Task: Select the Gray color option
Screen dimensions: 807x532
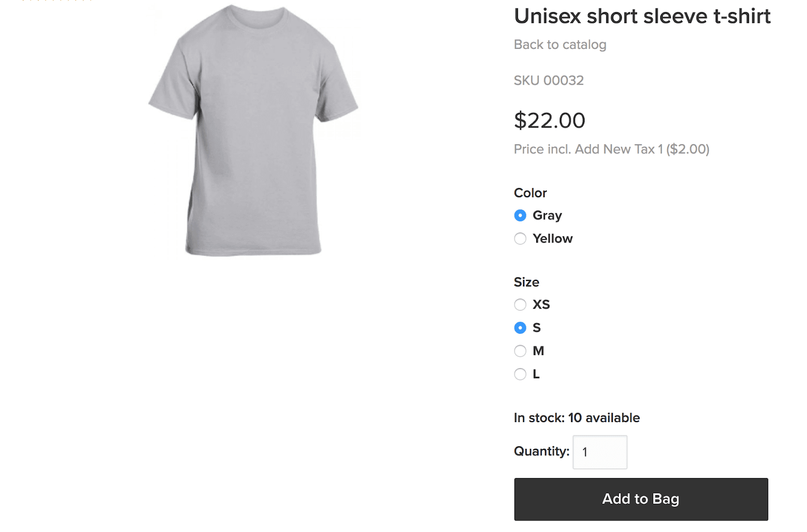Action: (x=520, y=215)
